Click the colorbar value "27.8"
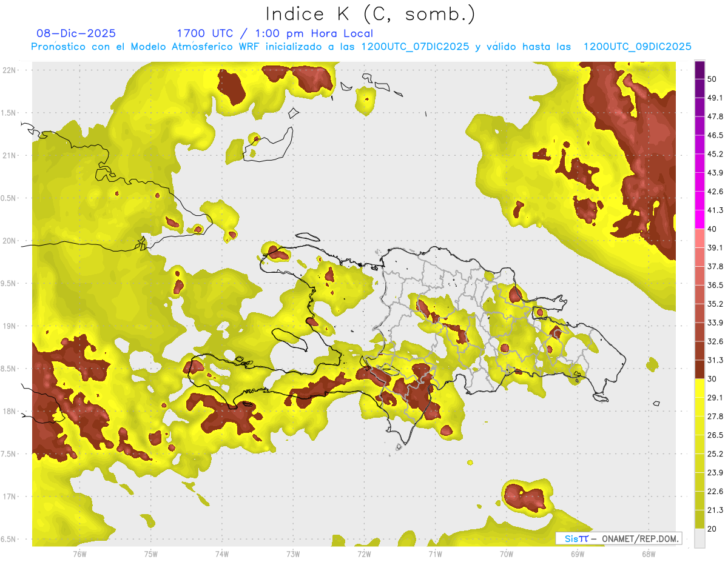The height and width of the screenshot is (562, 728). click(715, 416)
